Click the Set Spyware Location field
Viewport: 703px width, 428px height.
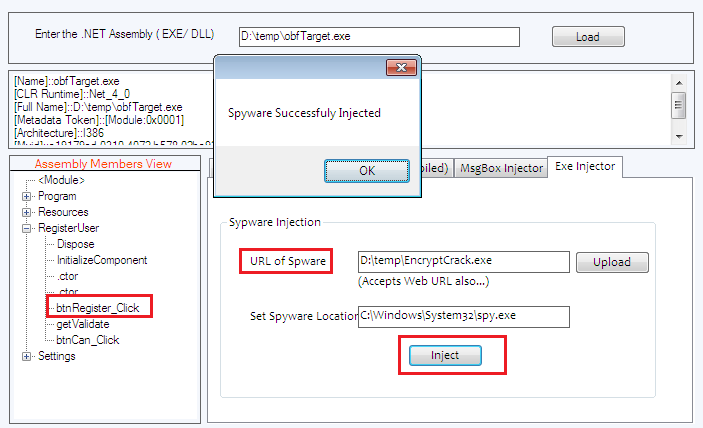tap(463, 316)
